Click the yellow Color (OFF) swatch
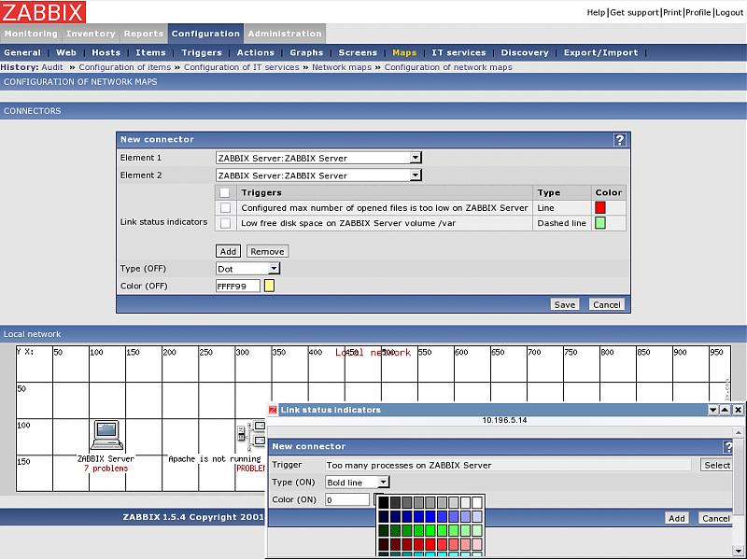Screen dimensions: 747x560 269,286
